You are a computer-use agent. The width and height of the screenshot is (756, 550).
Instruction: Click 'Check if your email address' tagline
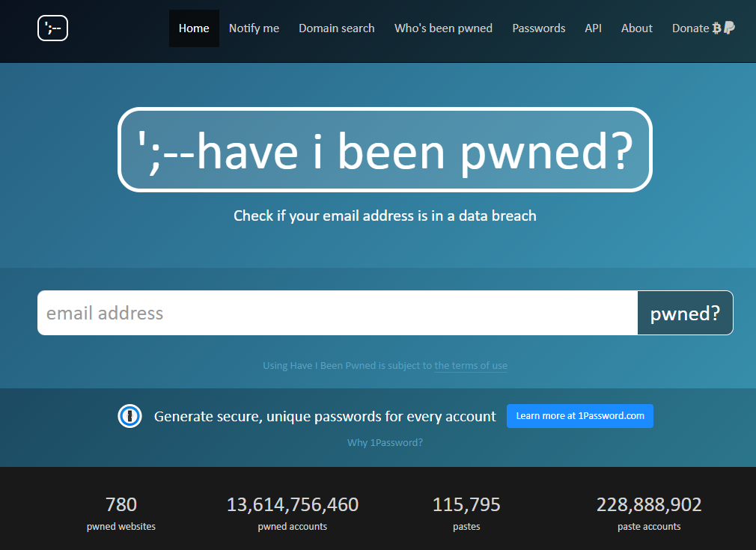385,216
